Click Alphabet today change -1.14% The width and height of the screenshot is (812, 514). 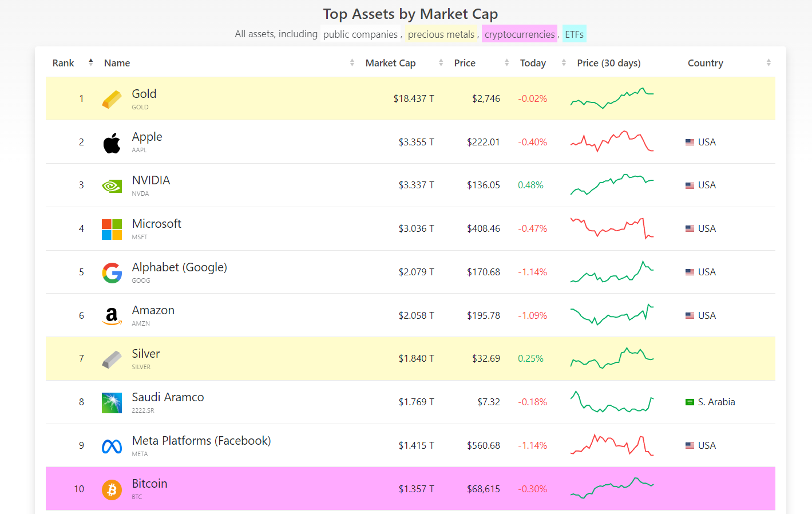pos(533,272)
